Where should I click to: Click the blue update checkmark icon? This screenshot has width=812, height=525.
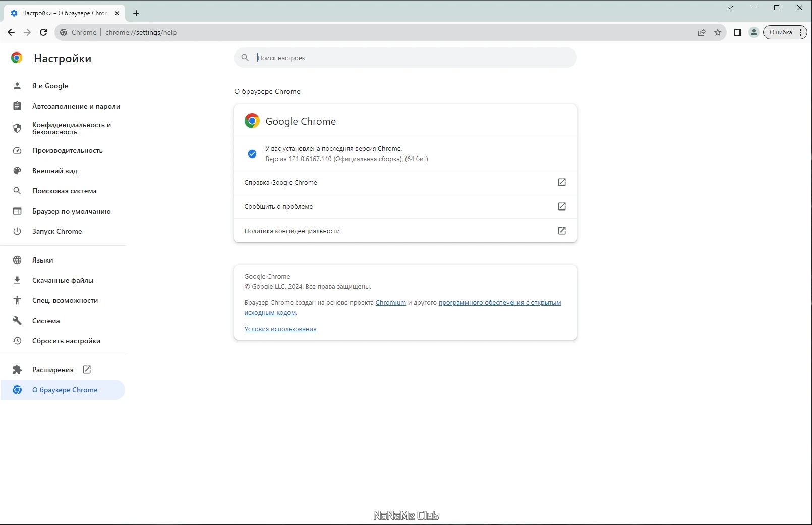click(x=252, y=154)
